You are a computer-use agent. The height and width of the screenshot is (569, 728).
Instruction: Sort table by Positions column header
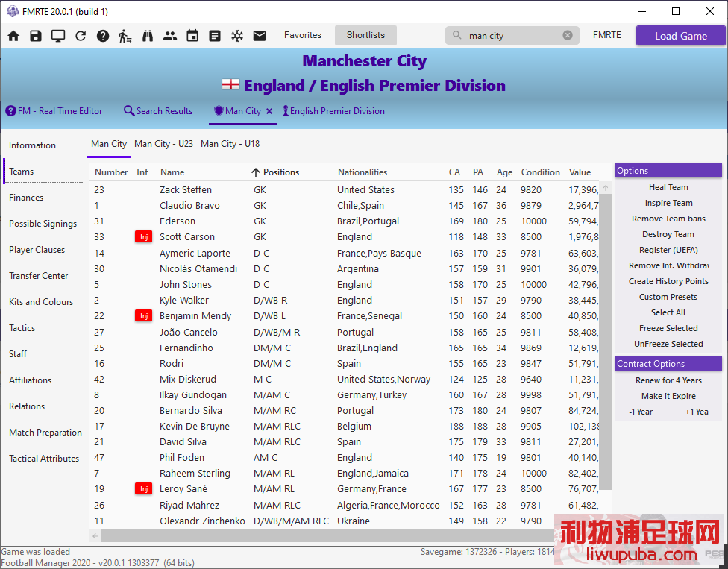pyautogui.click(x=281, y=172)
